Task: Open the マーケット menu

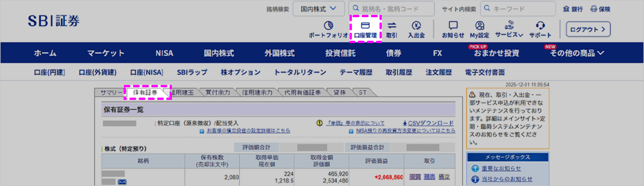Action: (106, 53)
